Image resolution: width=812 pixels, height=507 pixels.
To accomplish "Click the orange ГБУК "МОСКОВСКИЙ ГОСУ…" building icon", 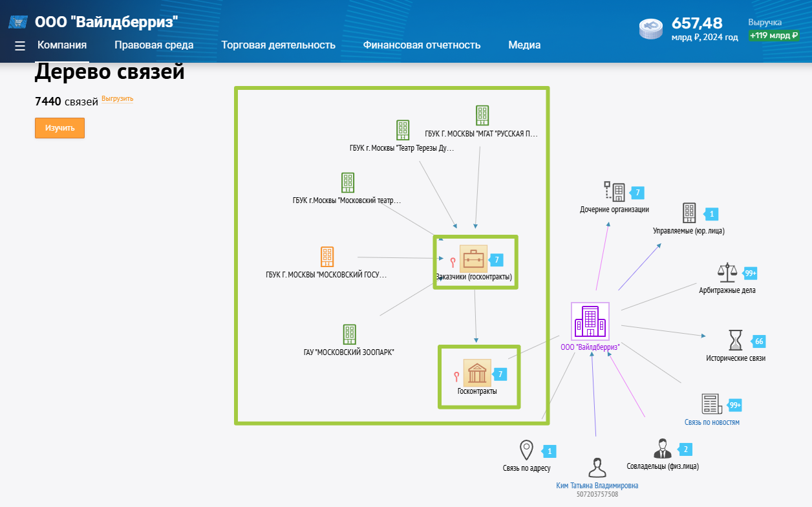I will 327,257.
